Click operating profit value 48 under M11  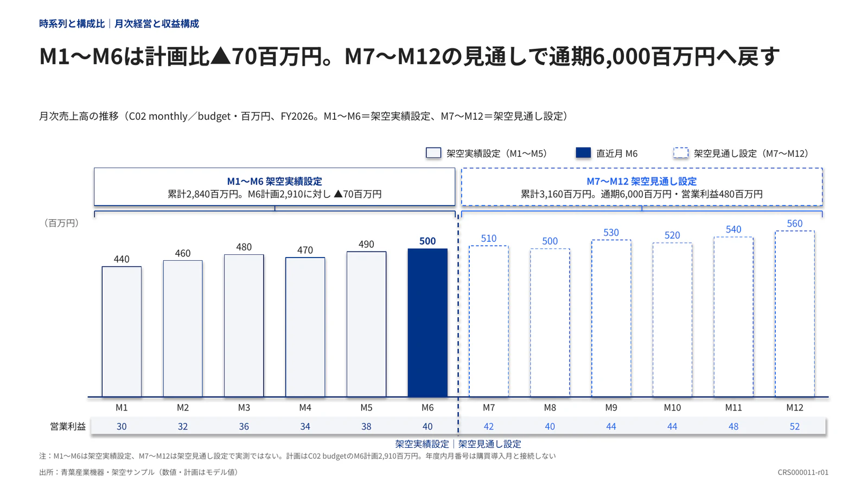pyautogui.click(x=733, y=426)
